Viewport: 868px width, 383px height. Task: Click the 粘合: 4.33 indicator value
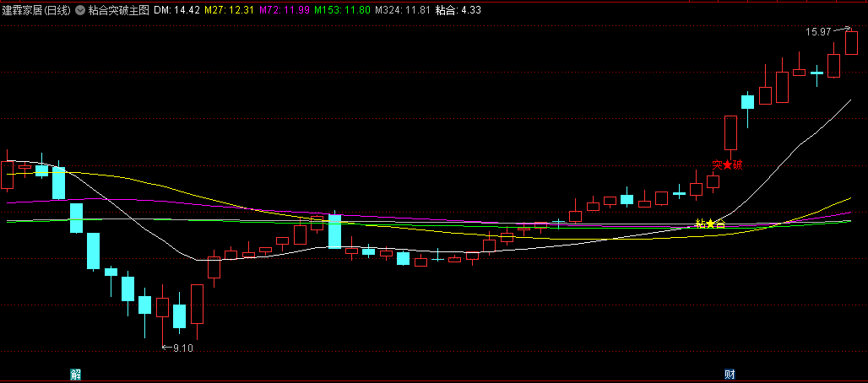click(x=458, y=10)
